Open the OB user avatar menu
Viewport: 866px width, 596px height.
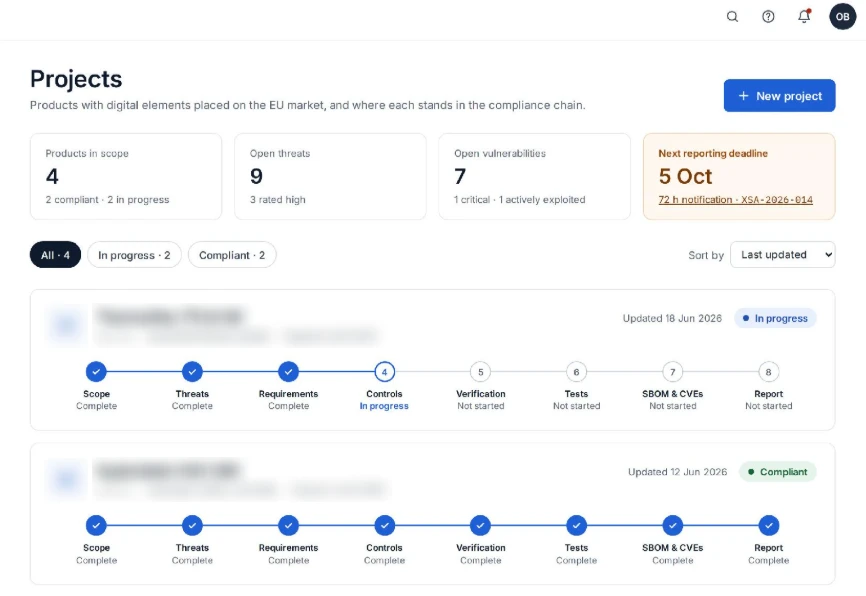(x=842, y=17)
